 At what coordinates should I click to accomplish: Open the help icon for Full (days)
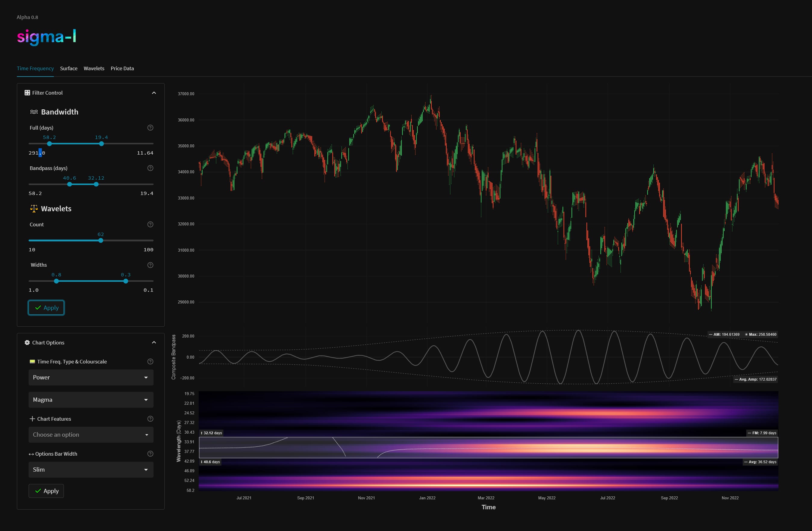coord(150,128)
